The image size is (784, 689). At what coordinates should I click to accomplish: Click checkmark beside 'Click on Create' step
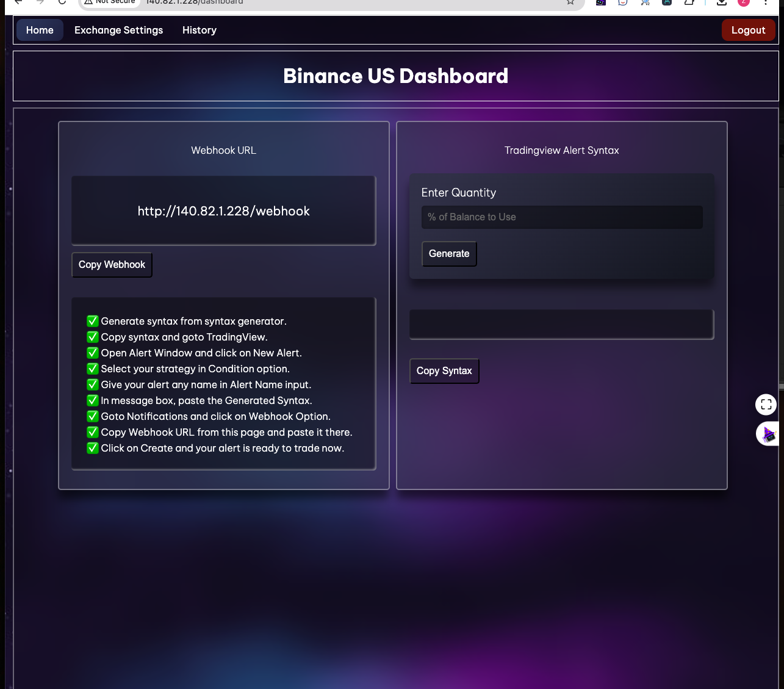coord(92,447)
